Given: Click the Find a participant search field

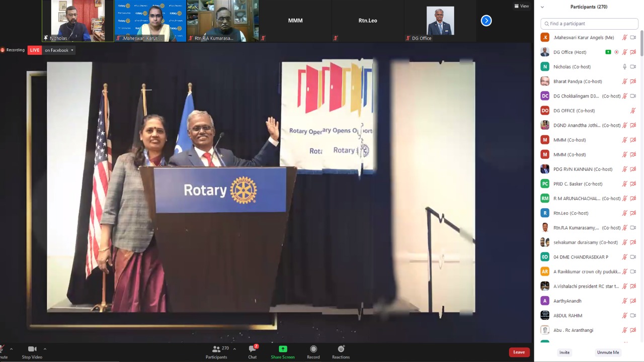Looking at the screenshot, I should pyautogui.click(x=589, y=24).
